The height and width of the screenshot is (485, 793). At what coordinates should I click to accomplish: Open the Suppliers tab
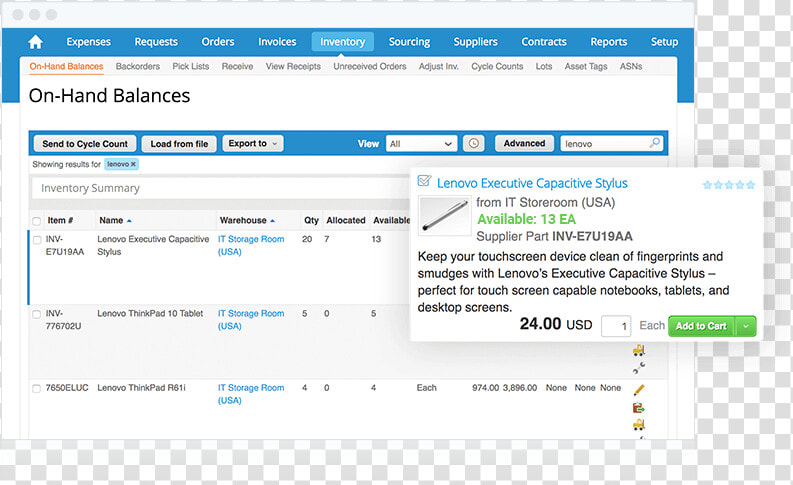[475, 41]
